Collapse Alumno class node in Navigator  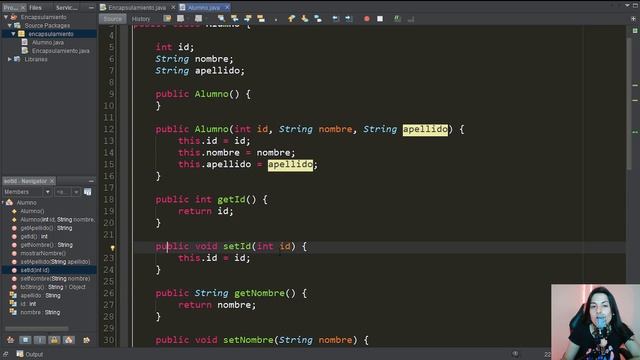3,202
